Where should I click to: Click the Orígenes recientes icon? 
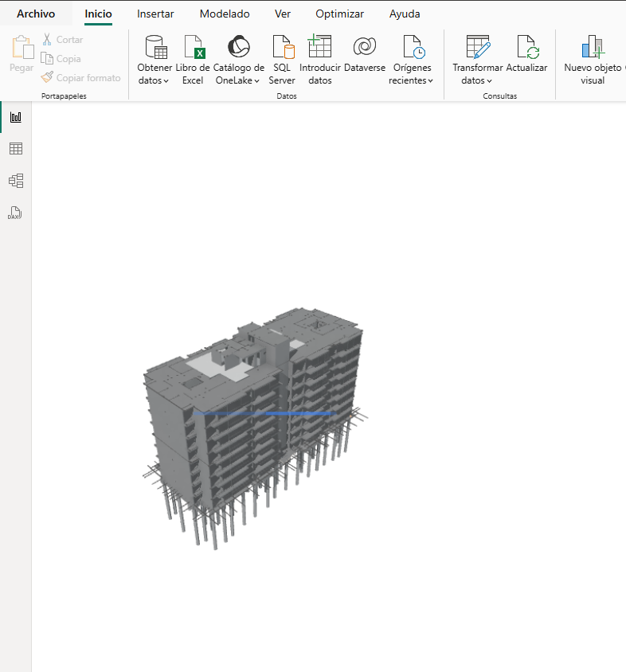[414, 47]
